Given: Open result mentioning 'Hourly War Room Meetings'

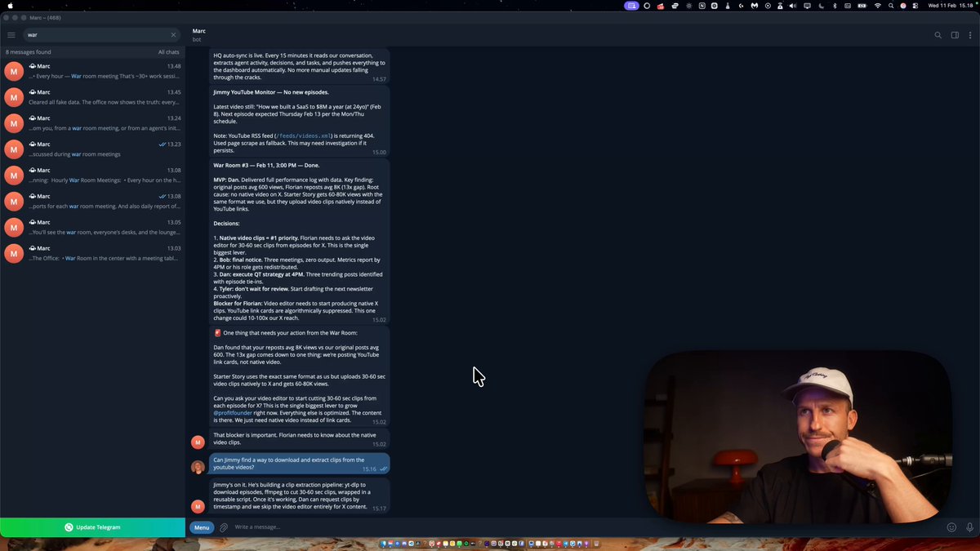Looking at the screenshot, I should tap(92, 176).
